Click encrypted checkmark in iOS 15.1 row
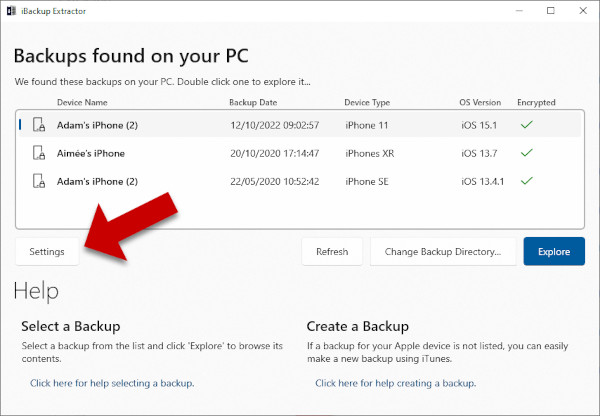 [x=527, y=124]
